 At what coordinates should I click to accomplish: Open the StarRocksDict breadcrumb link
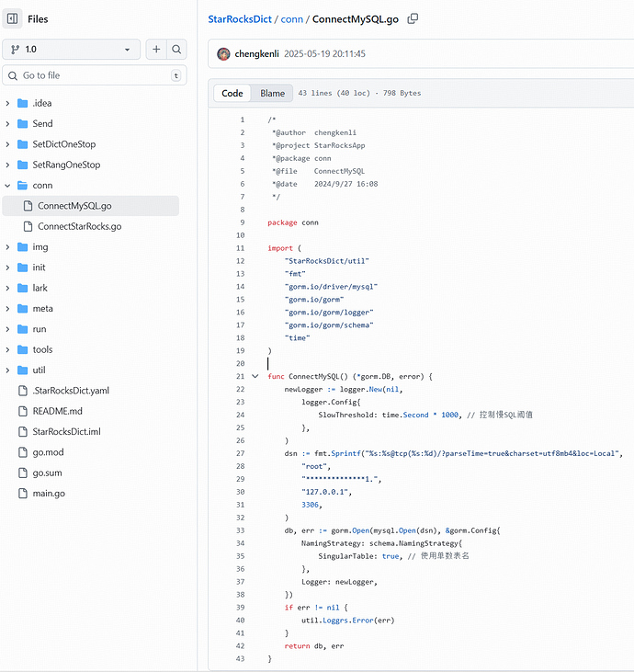coord(239,18)
